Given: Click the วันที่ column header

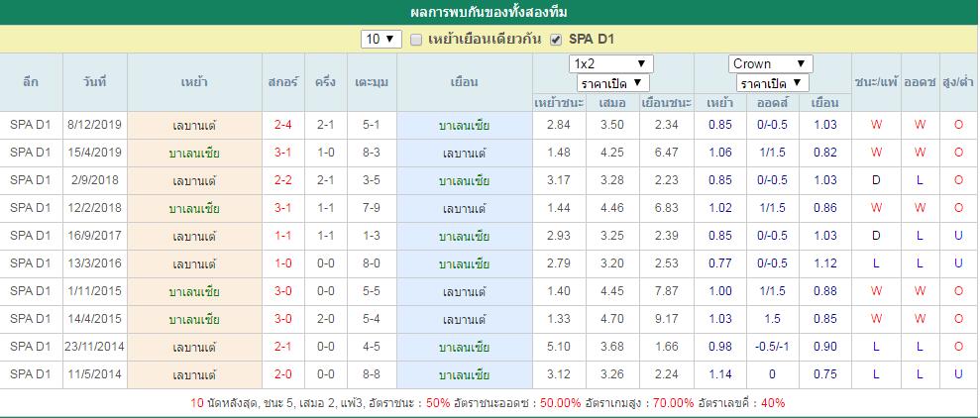Looking at the screenshot, I should (94, 82).
